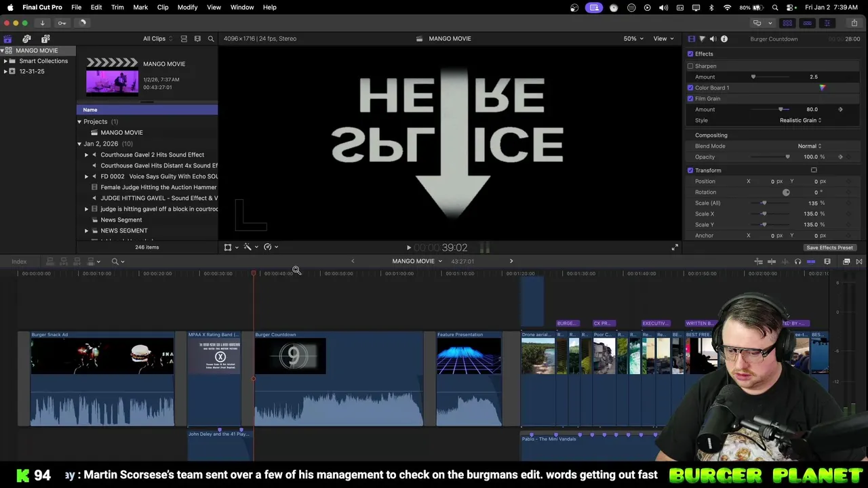Open the Info inspector icon
Screen dimensions: 868x488
click(x=724, y=39)
